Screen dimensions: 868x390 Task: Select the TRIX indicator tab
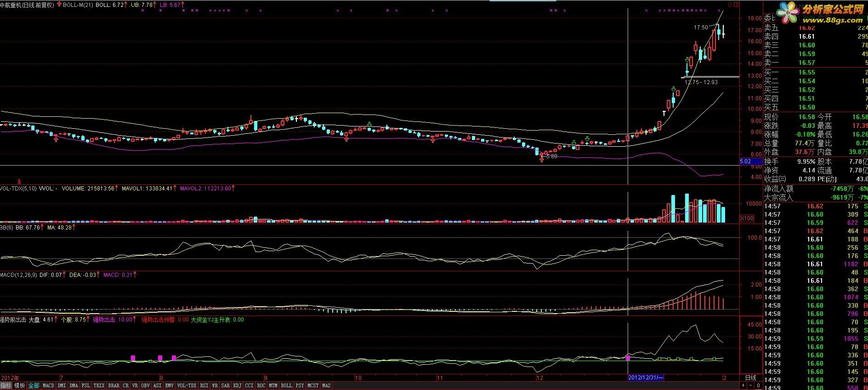[x=99, y=385]
